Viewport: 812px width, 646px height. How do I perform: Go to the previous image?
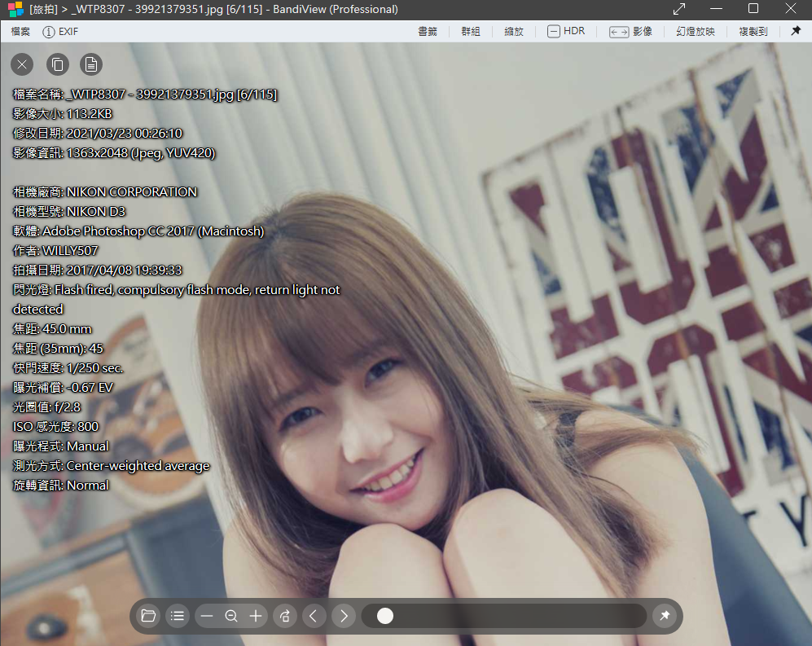pyautogui.click(x=314, y=616)
